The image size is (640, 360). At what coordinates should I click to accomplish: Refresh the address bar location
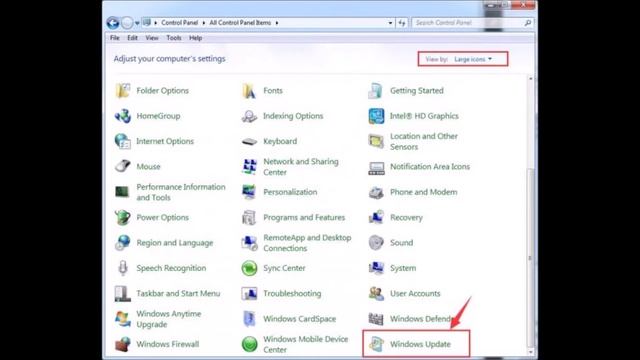(x=402, y=23)
